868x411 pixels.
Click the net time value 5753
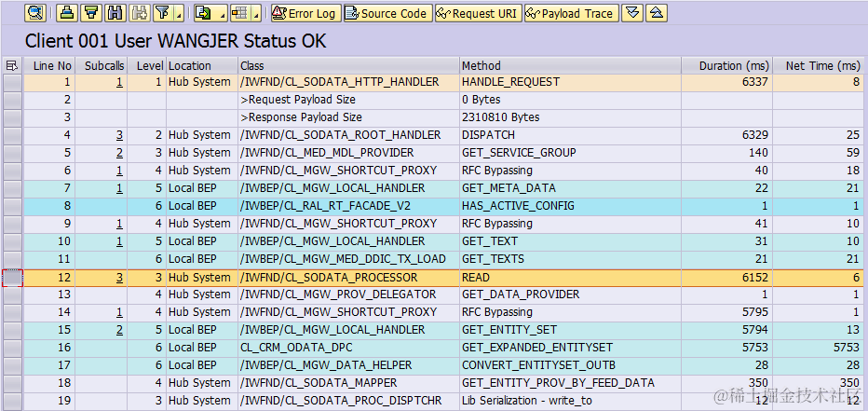pyautogui.click(x=847, y=348)
